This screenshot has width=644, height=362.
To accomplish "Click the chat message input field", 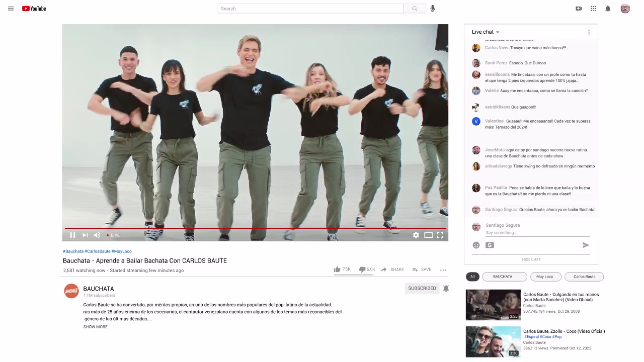I will (x=537, y=233).
